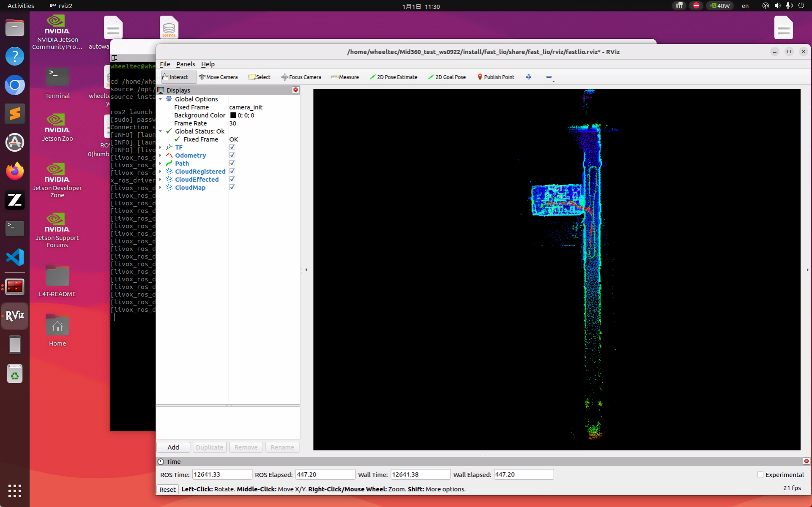Open Sublime Text from the dock
Viewport: 812px width, 507px height.
pos(15,114)
